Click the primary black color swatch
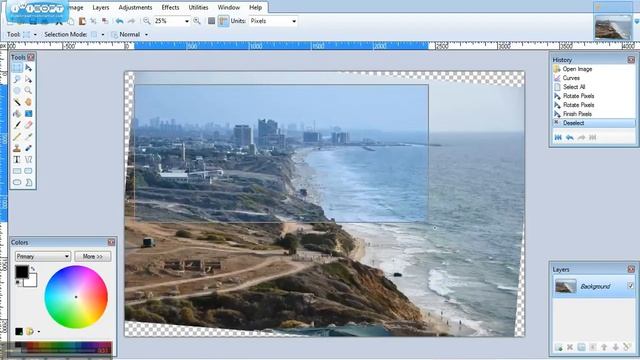The height and width of the screenshot is (360, 640). [21, 271]
